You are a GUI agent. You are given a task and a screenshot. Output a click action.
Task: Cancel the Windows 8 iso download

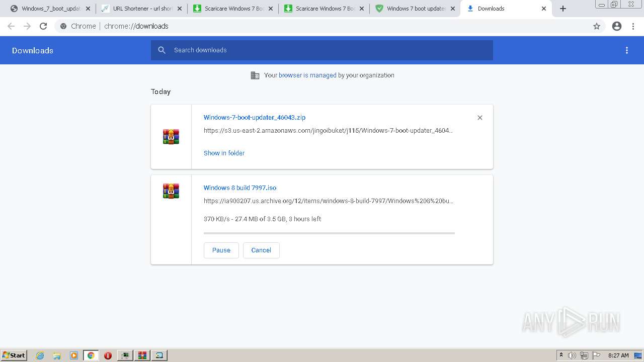click(x=261, y=250)
